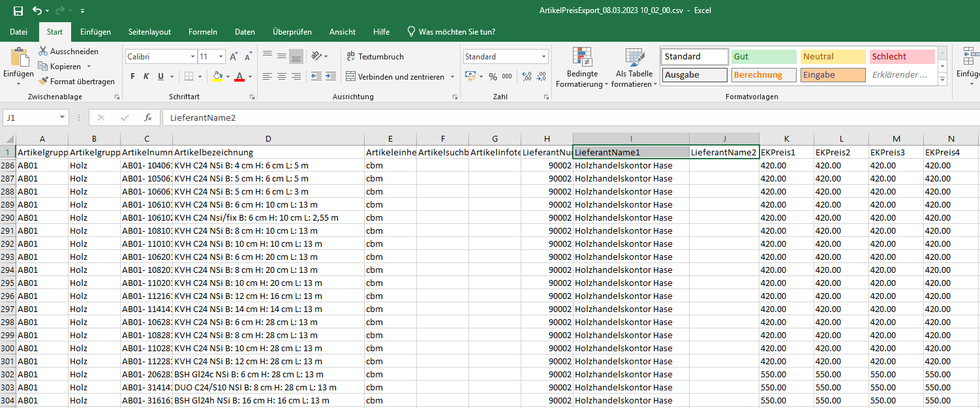The height and width of the screenshot is (408, 980).
Task: Activate Format übertragen paintbrush
Action: pyautogui.click(x=76, y=82)
